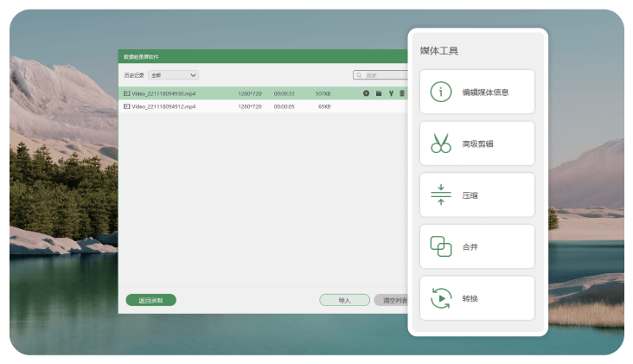Click file size 507KB

(x=323, y=93)
